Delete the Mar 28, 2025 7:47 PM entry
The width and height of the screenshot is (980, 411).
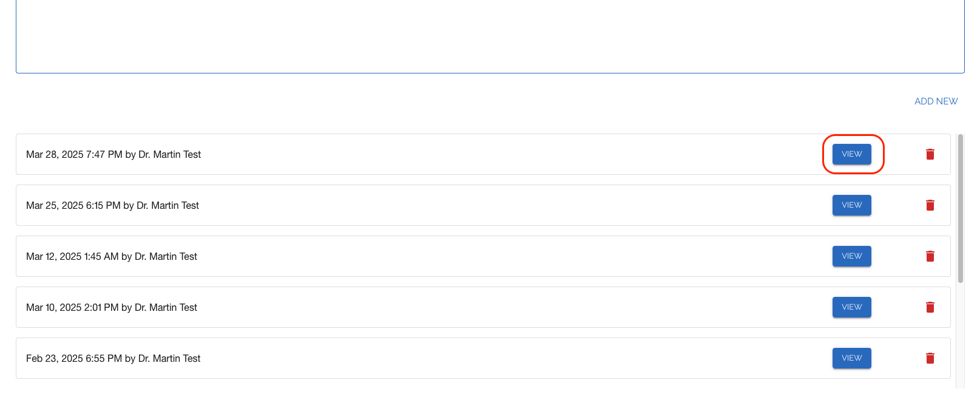tap(930, 154)
